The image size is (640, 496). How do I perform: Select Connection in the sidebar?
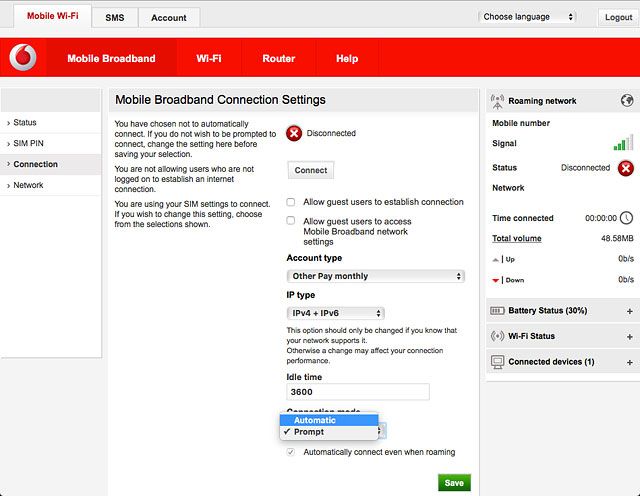click(51, 164)
